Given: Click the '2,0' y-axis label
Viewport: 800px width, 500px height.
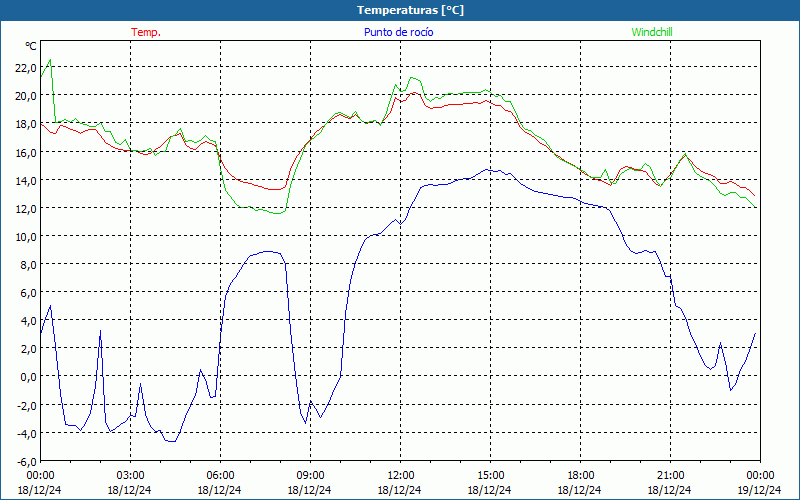Looking at the screenshot, I should coord(29,349).
